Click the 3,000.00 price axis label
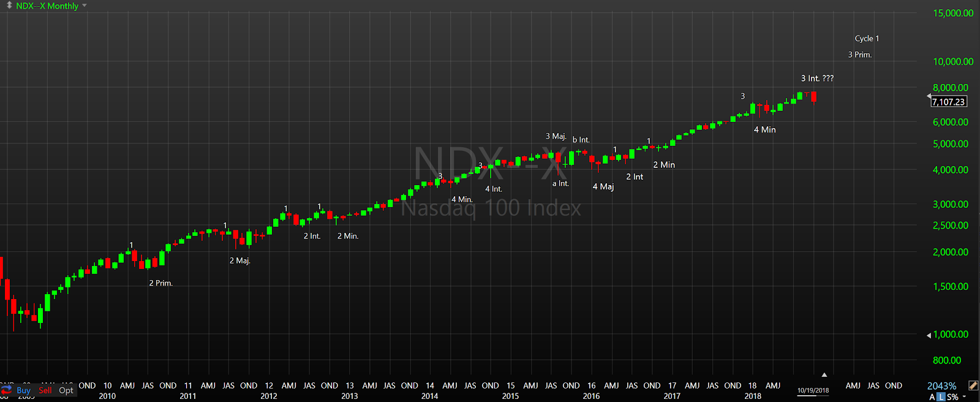The width and height of the screenshot is (980, 402). 951,204
